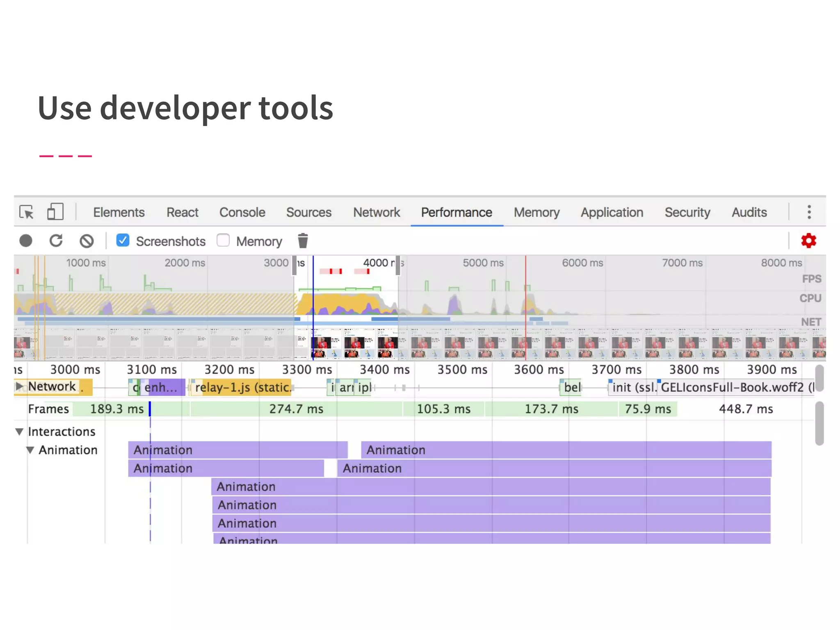Enable the Memory checkbox
Viewport: 840px width, 630px height.
coord(223,240)
